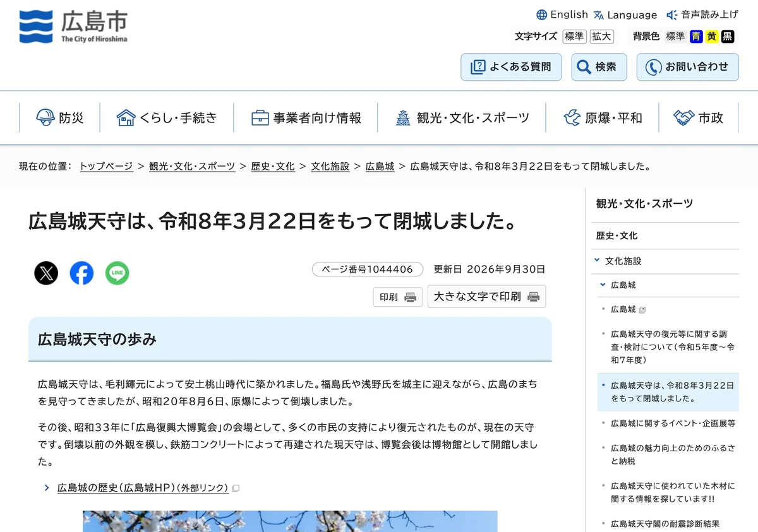The width and height of the screenshot is (758, 532).
Task: Click the 印刷 print button
Action: click(x=397, y=297)
